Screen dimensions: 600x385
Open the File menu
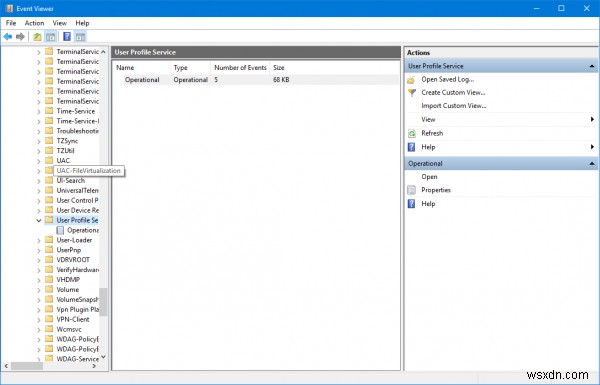pos(11,23)
